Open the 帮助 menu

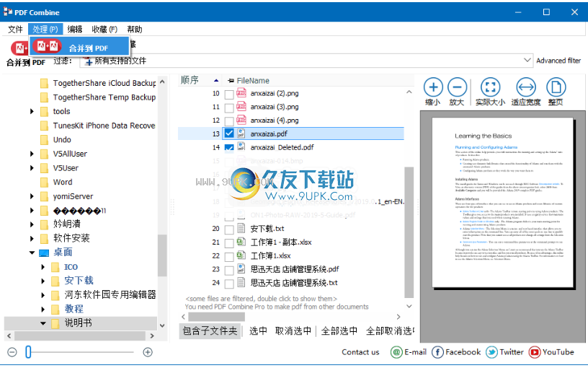click(x=135, y=30)
